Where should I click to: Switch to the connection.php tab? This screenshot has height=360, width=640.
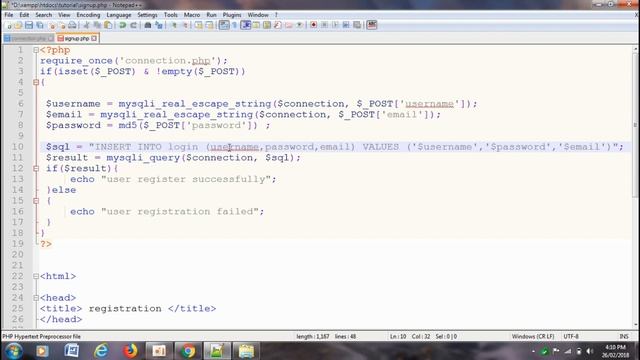coord(29,38)
